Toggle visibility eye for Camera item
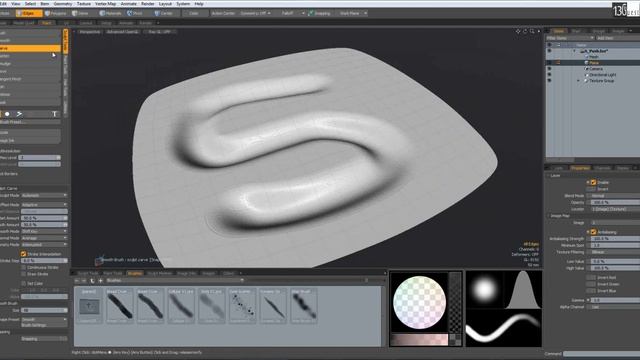 click(x=549, y=69)
